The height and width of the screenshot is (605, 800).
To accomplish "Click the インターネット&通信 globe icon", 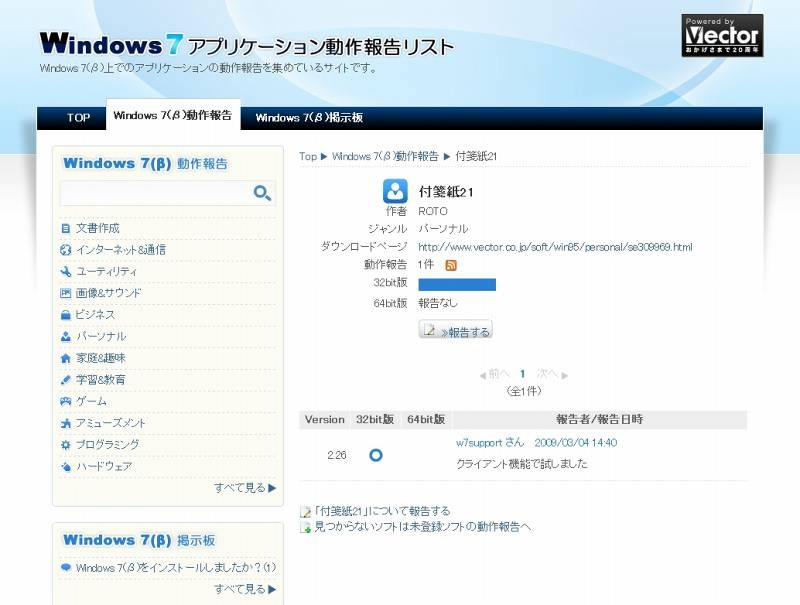I will click(65, 250).
